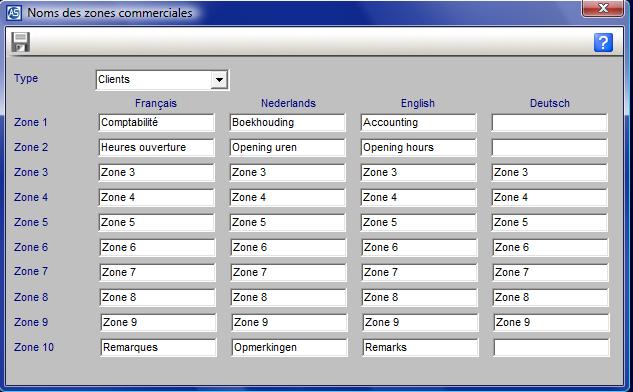
Task: Click the empty Deutsch field for Zone 1
Action: pyautogui.click(x=549, y=122)
